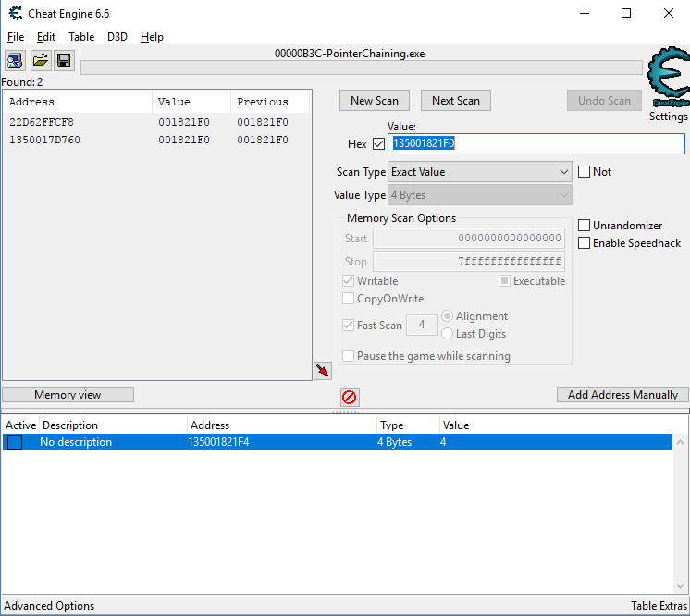Click the scan progress bar
Screen dimensions: 690x616
(x=362, y=68)
